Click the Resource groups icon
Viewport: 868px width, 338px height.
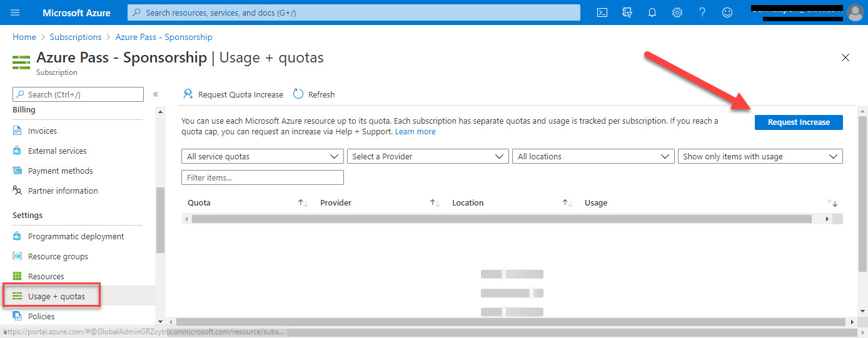point(18,256)
